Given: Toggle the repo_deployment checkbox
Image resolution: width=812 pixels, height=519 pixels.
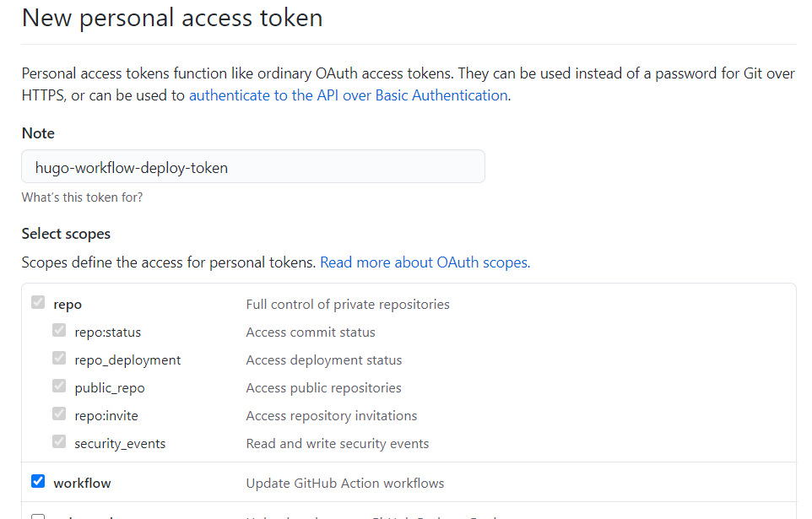Looking at the screenshot, I should pos(59,359).
